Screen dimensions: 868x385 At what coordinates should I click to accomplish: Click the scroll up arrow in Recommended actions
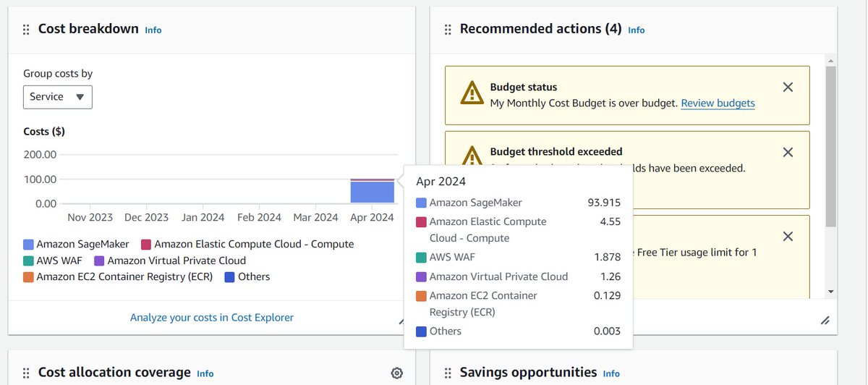[830, 61]
